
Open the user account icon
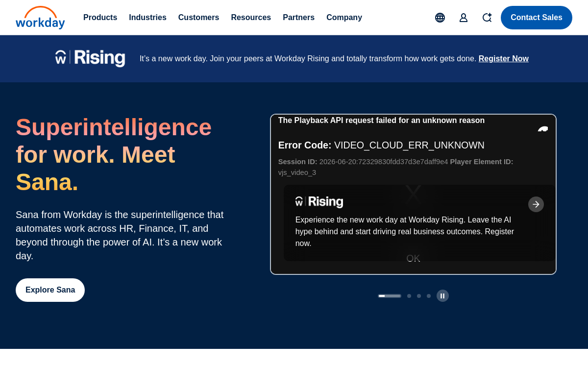[x=464, y=18]
